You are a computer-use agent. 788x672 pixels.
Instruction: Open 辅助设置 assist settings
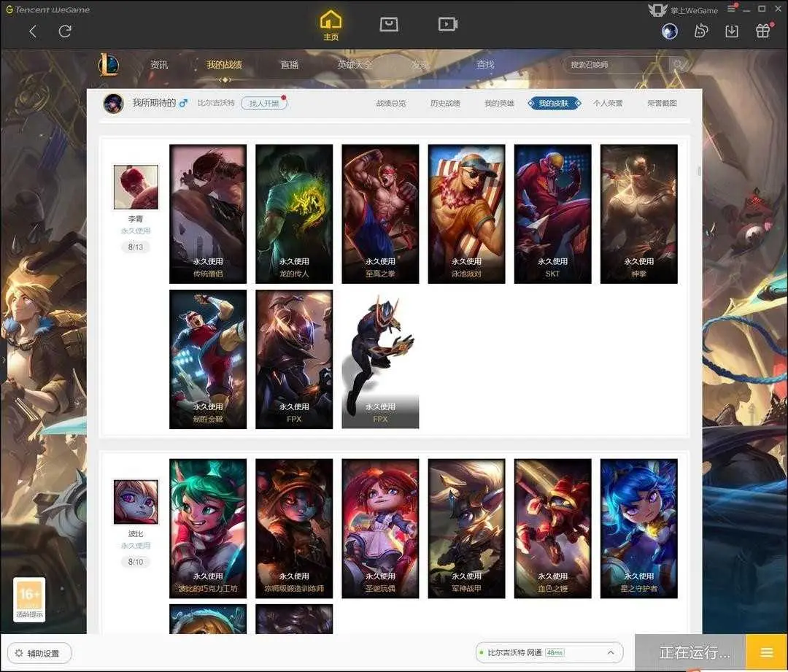[x=39, y=653]
